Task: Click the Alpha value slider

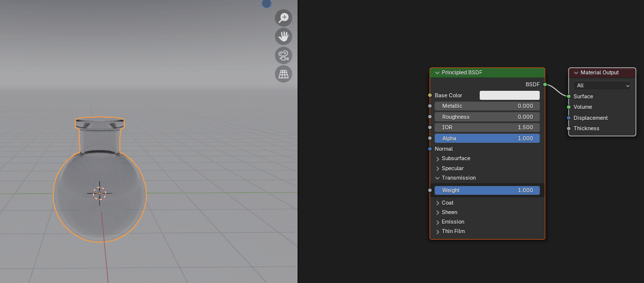Action: click(x=487, y=138)
